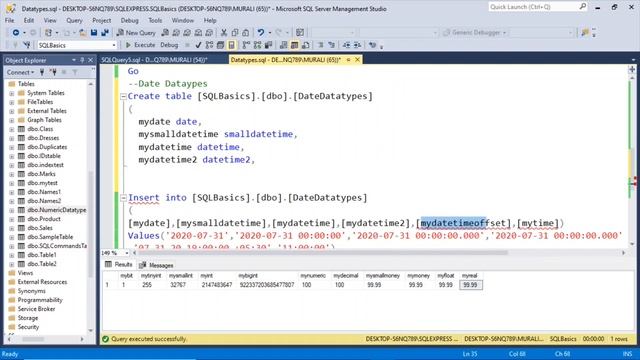Image resolution: width=640 pixels, height=360 pixels.
Task: Click the Comment Out Selected Lines icon
Action: click(320, 45)
